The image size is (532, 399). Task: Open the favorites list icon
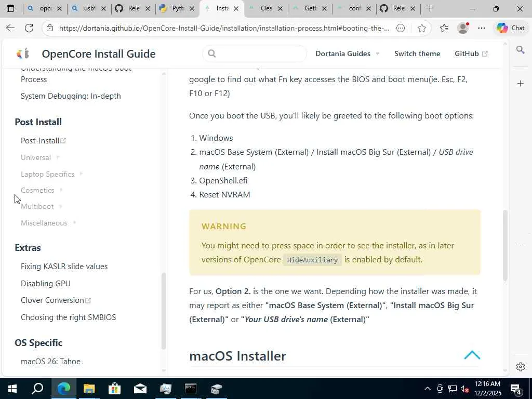pos(444,28)
